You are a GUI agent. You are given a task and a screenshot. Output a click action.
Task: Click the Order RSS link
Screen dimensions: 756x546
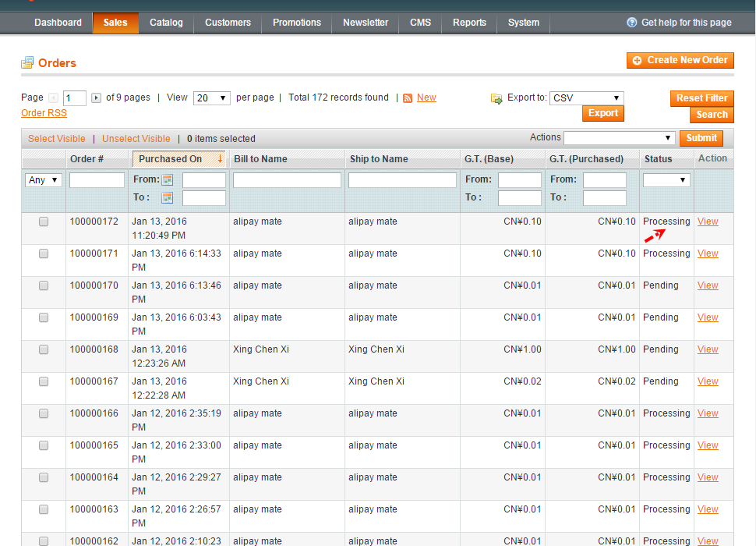[43, 112]
